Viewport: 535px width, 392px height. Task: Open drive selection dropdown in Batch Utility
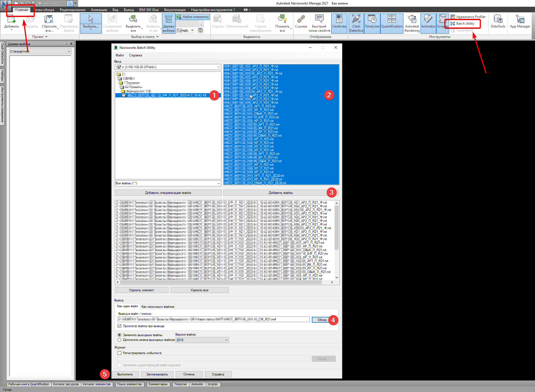168,67
